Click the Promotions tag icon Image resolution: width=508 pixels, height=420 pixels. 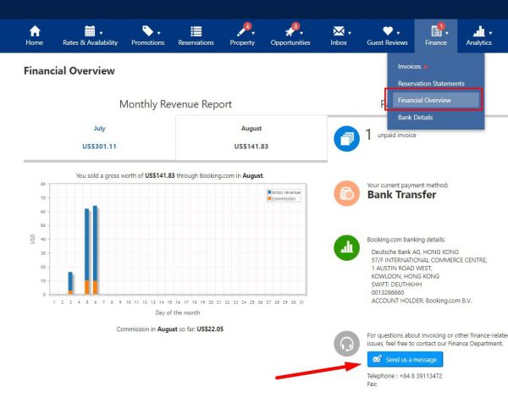click(147, 31)
